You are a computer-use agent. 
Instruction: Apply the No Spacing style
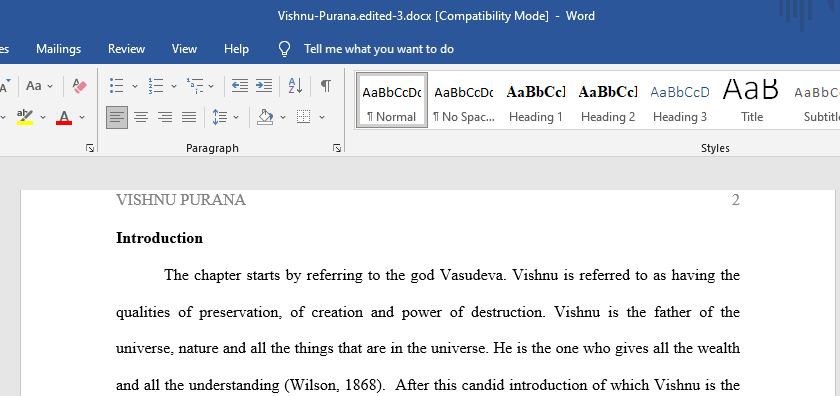click(464, 100)
